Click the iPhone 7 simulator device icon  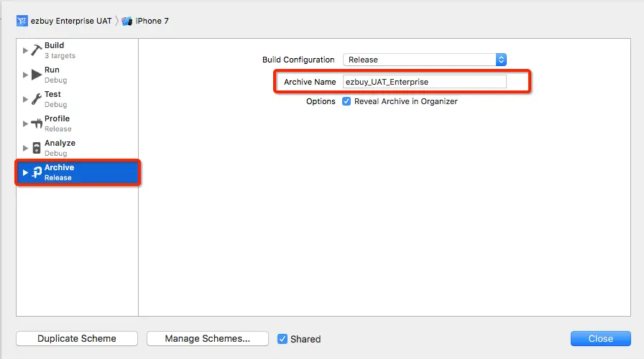click(126, 21)
